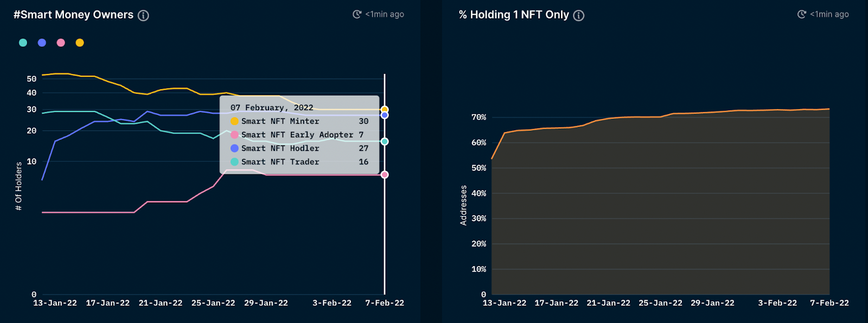
Task: Click 'Smart NFT Hodler' in the tooltip
Action: [x=280, y=148]
